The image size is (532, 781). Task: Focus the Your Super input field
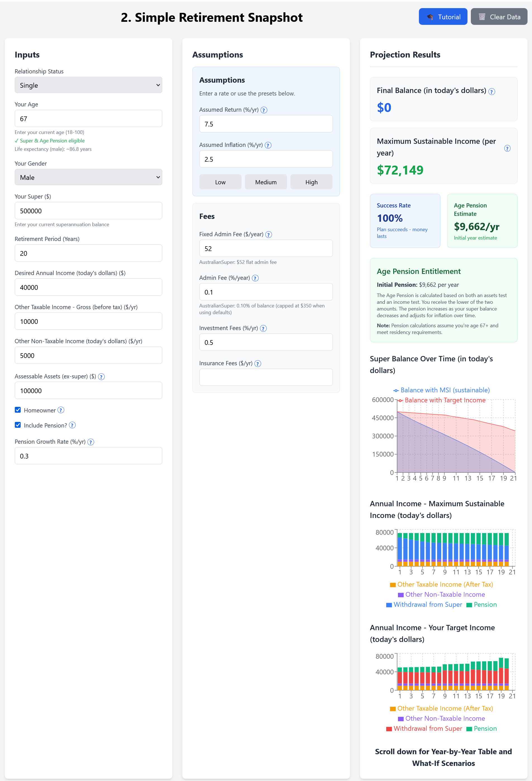click(88, 211)
